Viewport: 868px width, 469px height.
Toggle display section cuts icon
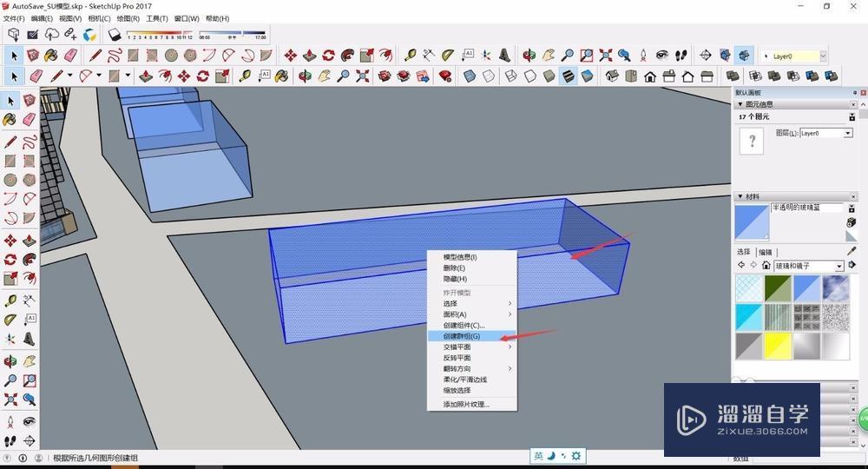coord(744,56)
